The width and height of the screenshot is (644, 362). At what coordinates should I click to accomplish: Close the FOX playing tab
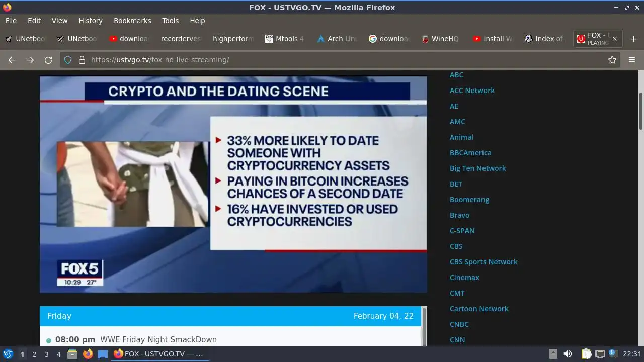point(615,39)
